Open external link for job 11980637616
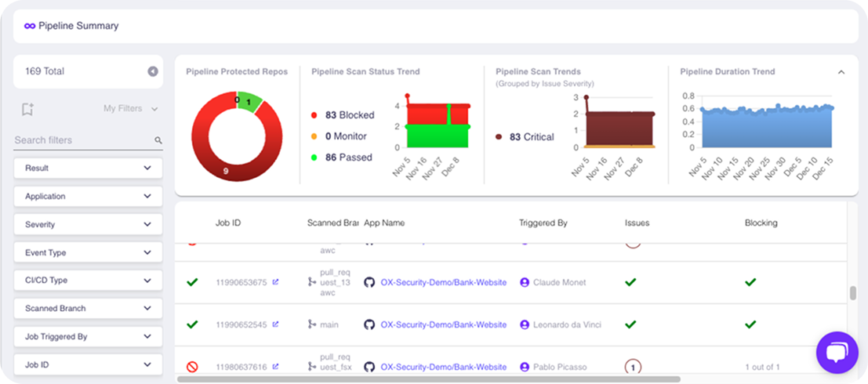 pos(276,366)
